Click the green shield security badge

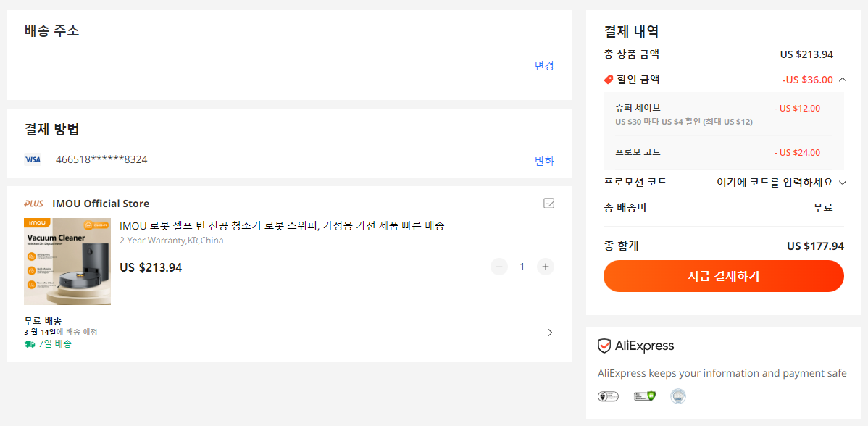645,396
